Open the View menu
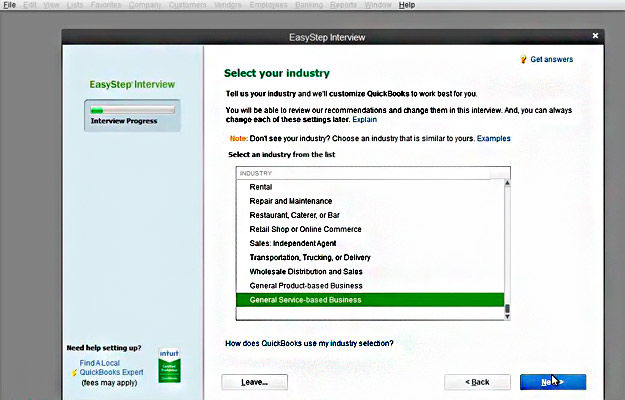The height and width of the screenshot is (400, 625). [51, 5]
